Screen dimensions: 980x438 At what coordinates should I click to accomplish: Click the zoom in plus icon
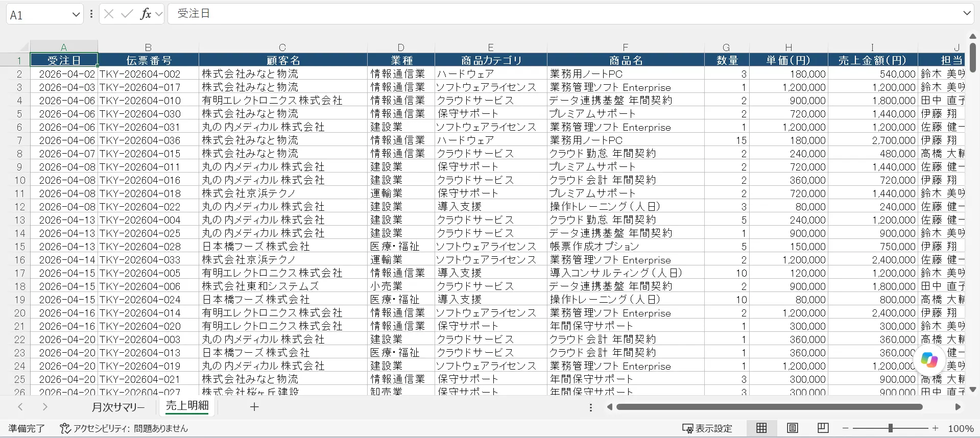pyautogui.click(x=935, y=428)
